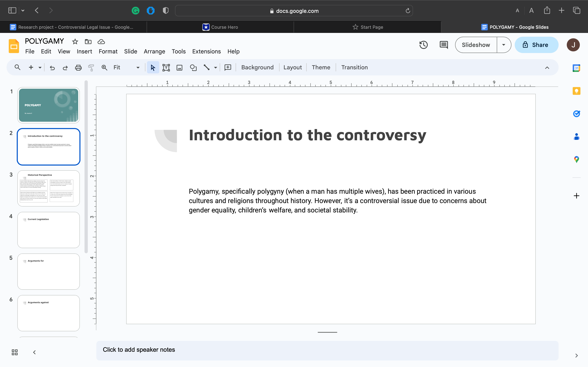Switch to the Course Hero tab

tap(220, 27)
